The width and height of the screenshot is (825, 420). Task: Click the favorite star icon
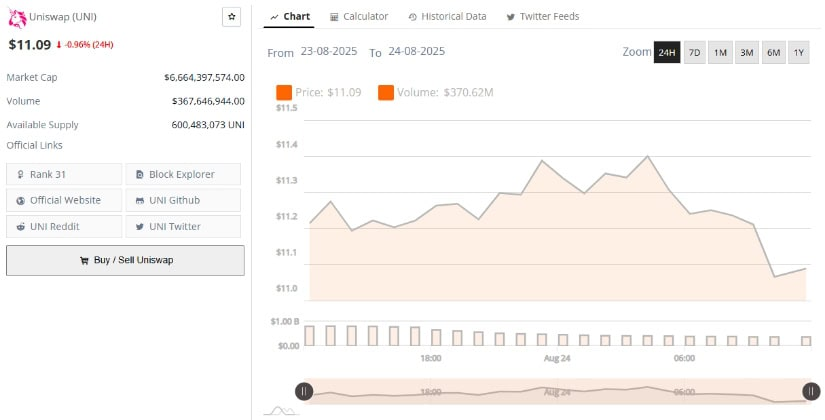(232, 17)
